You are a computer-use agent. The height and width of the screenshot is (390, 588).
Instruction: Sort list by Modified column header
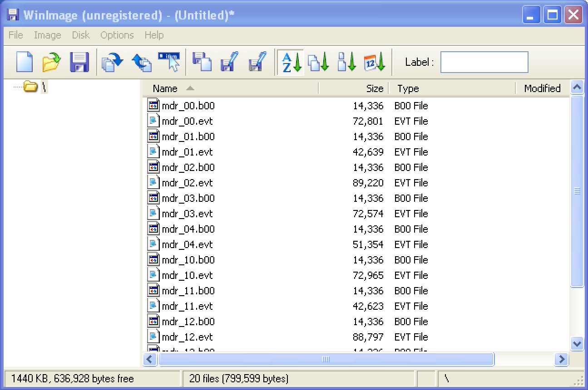[543, 88]
